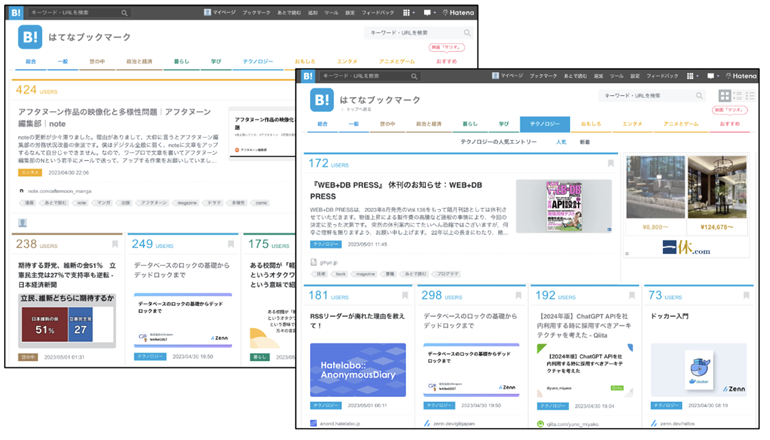Click magnifier in back window's page search box
770x440 pixels.
coord(467,33)
